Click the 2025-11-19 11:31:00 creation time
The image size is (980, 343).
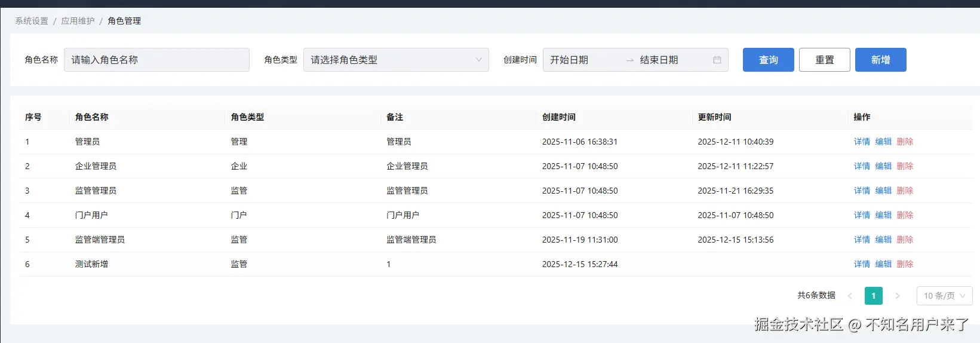(x=580, y=240)
